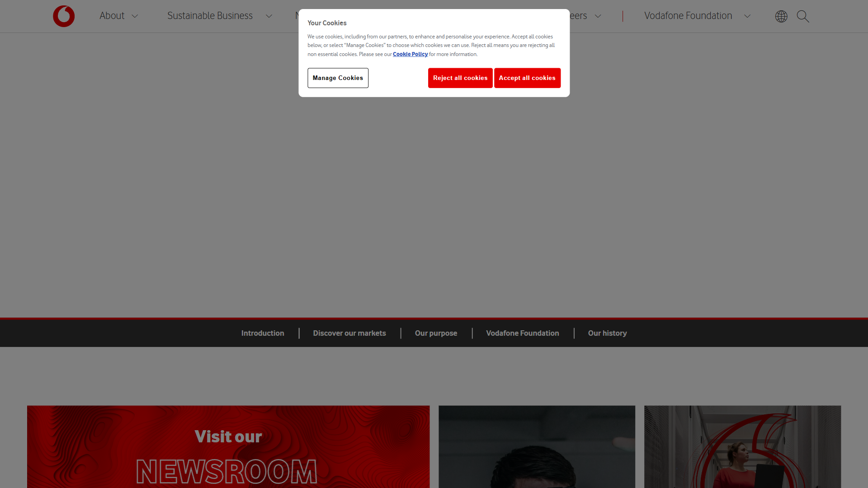Image resolution: width=868 pixels, height=488 pixels.
Task: Select Our purpose tab
Action: (x=436, y=333)
